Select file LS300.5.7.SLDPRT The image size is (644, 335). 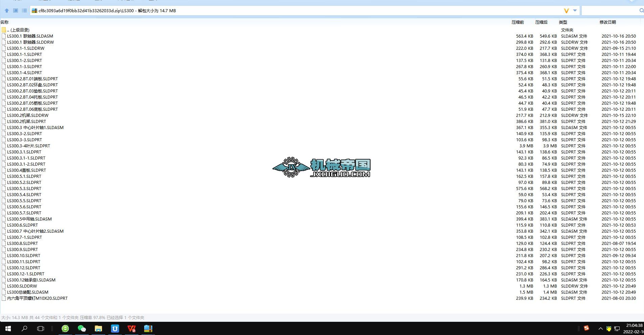24,213
